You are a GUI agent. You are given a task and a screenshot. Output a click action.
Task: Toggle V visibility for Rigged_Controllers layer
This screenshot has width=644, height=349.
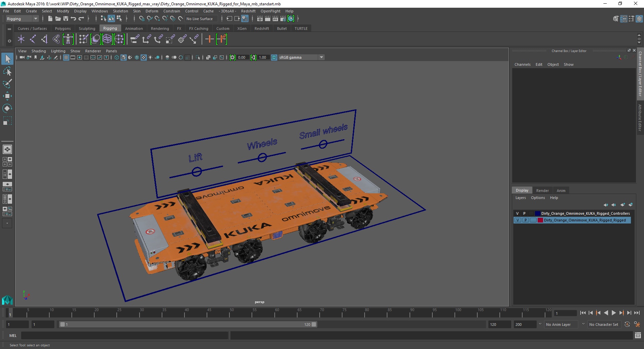pyautogui.click(x=517, y=213)
